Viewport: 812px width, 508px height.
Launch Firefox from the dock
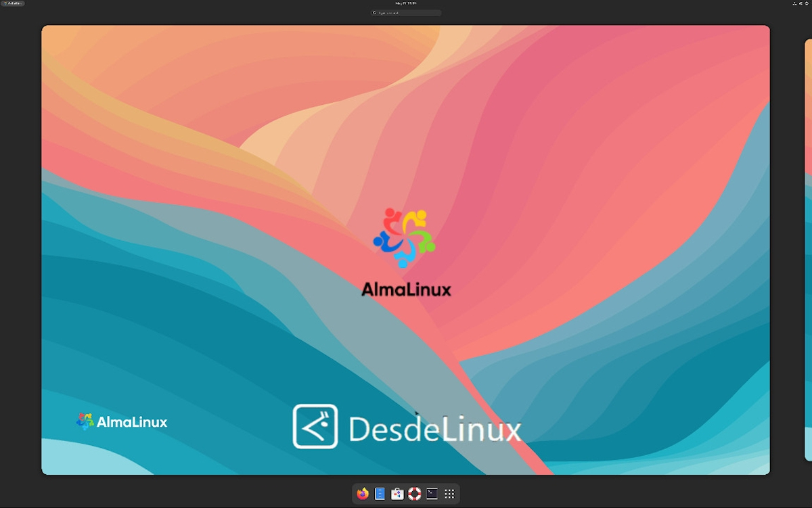pyautogui.click(x=363, y=494)
